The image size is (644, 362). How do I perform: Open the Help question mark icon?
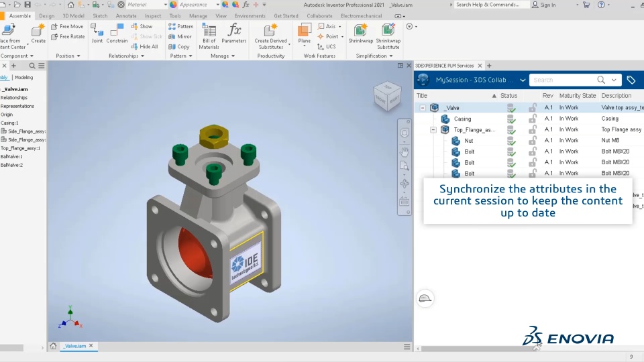[601, 5]
